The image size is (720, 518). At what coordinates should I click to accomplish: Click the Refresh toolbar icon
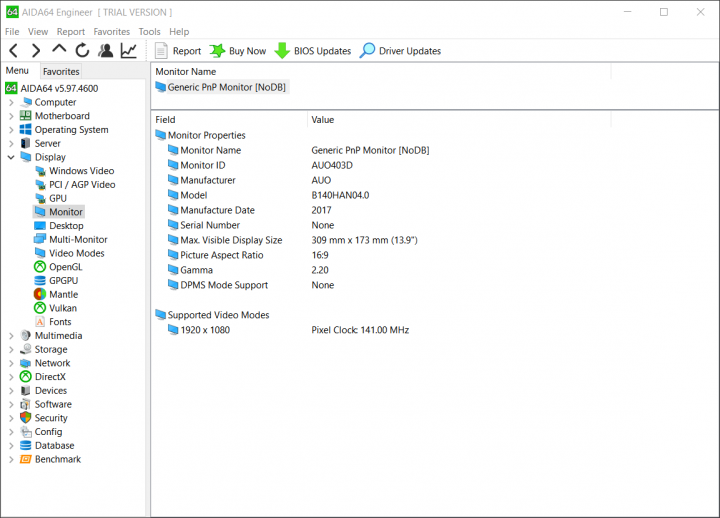point(82,51)
